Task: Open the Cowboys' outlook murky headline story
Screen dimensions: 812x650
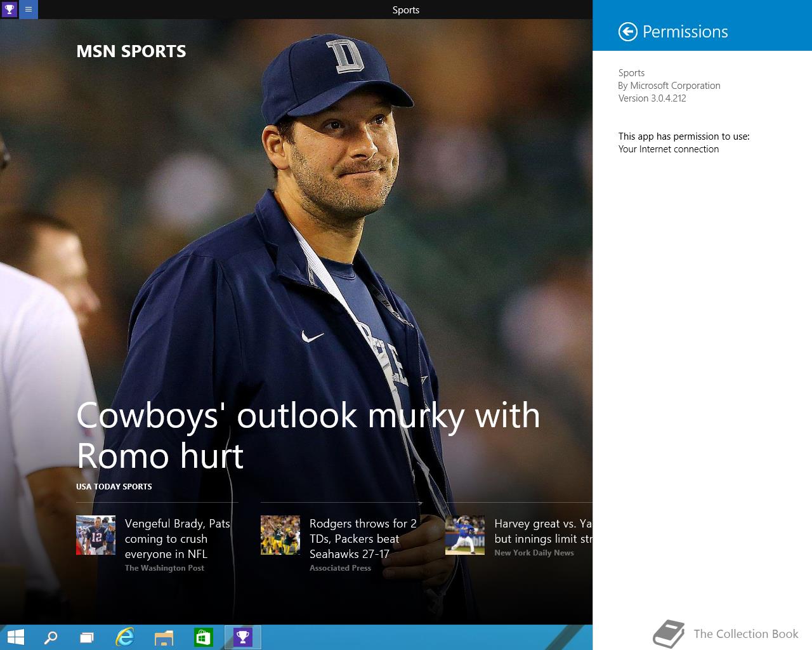Action: pos(308,435)
